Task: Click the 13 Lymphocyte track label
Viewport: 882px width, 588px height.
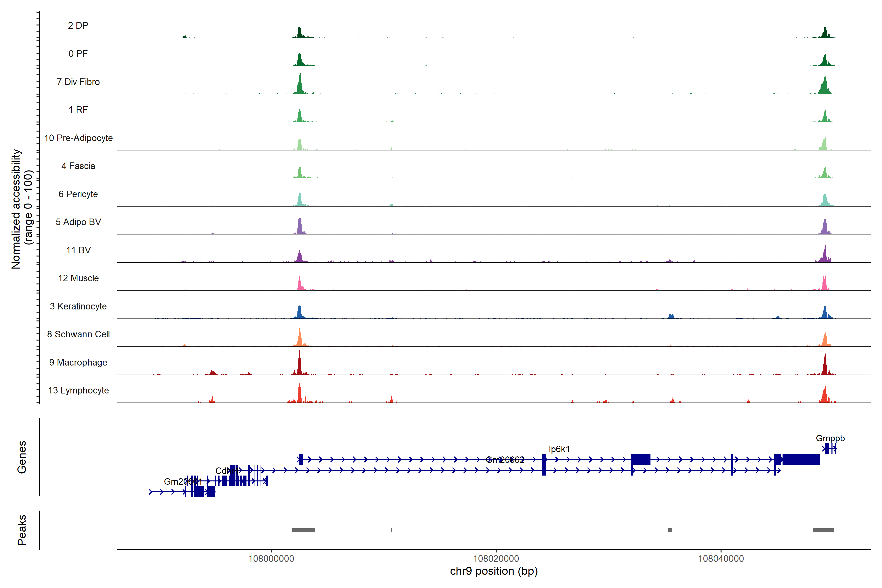Action: tap(78, 390)
